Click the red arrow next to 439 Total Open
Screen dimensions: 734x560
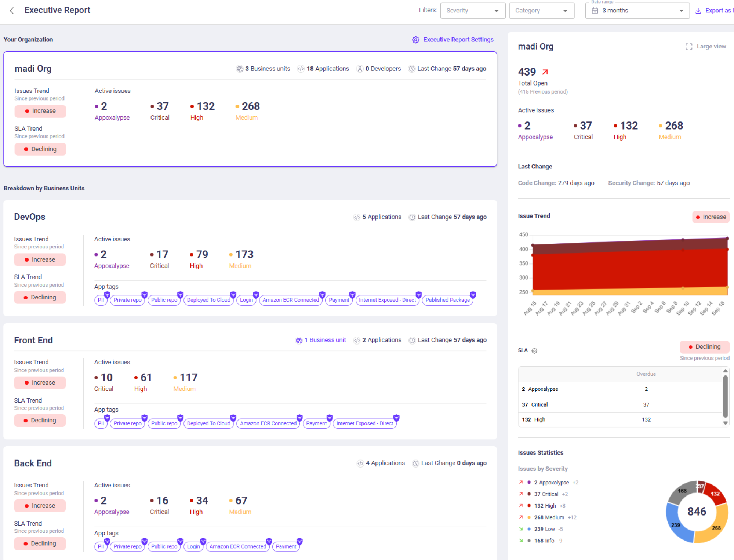tap(545, 72)
